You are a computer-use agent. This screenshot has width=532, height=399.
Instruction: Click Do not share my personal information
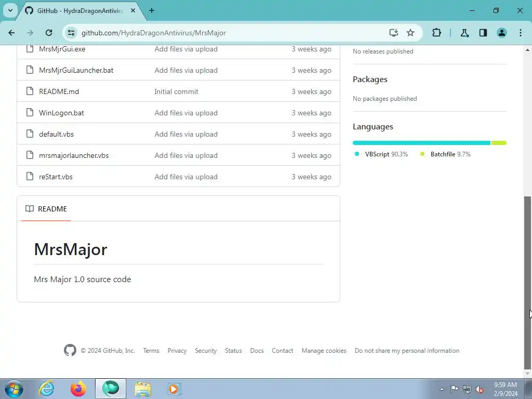pyautogui.click(x=407, y=351)
